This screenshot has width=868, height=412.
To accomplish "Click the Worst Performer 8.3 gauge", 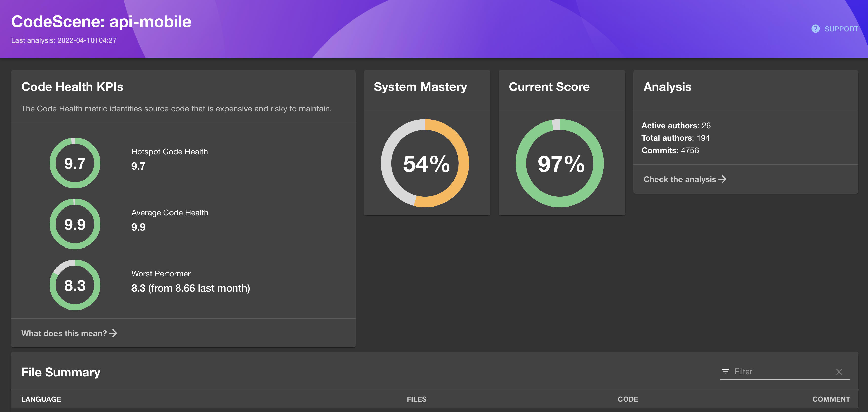I will pos(75,285).
